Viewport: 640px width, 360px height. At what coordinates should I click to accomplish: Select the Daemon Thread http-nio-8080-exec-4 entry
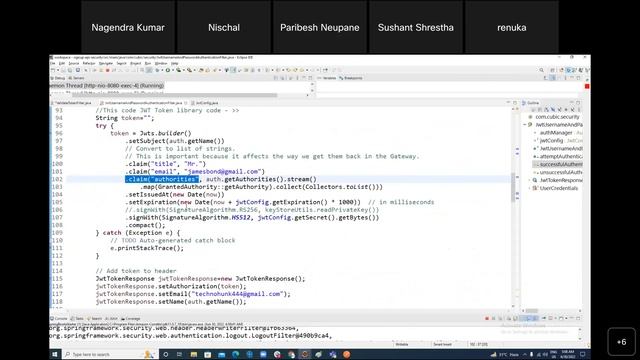107,85
